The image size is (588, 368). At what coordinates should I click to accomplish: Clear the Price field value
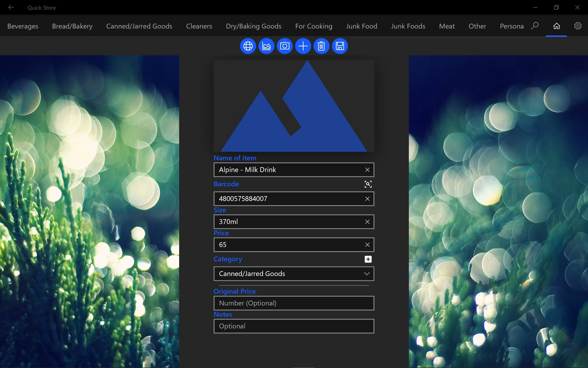[x=367, y=244]
